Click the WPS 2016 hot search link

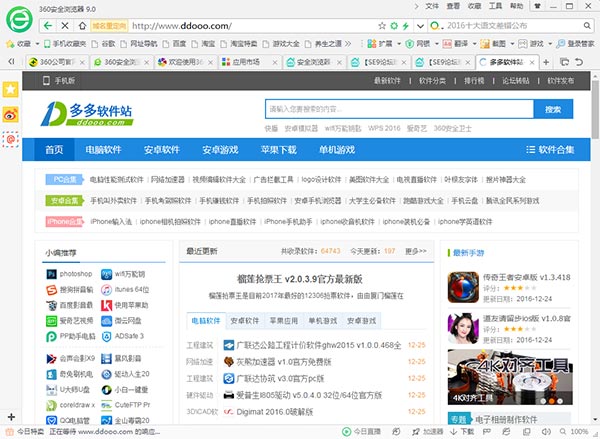(x=384, y=128)
